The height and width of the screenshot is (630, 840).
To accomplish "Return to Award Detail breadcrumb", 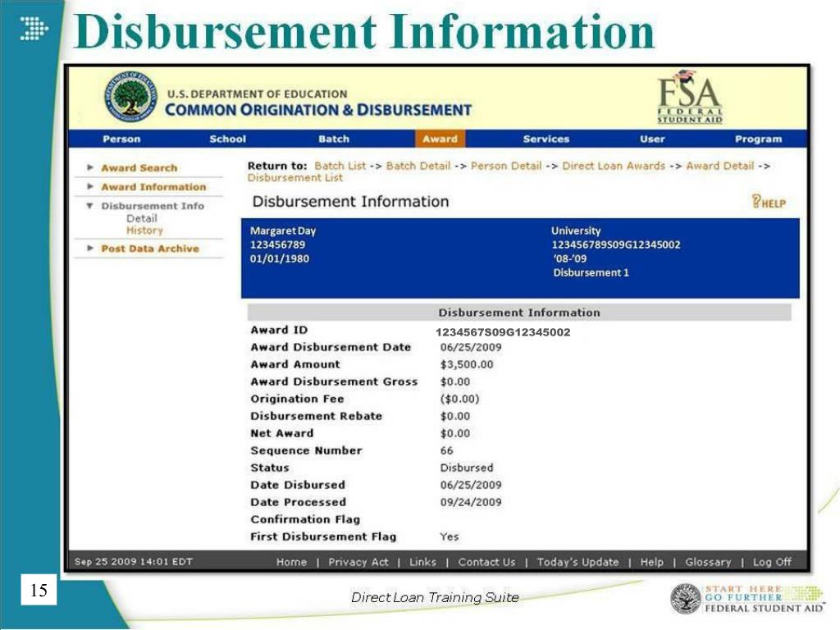I will pos(719,166).
